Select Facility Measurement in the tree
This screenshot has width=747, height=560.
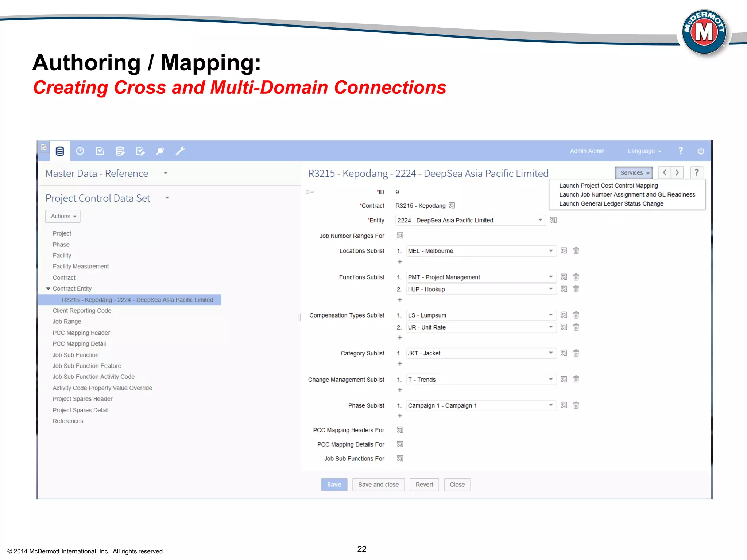tap(81, 267)
